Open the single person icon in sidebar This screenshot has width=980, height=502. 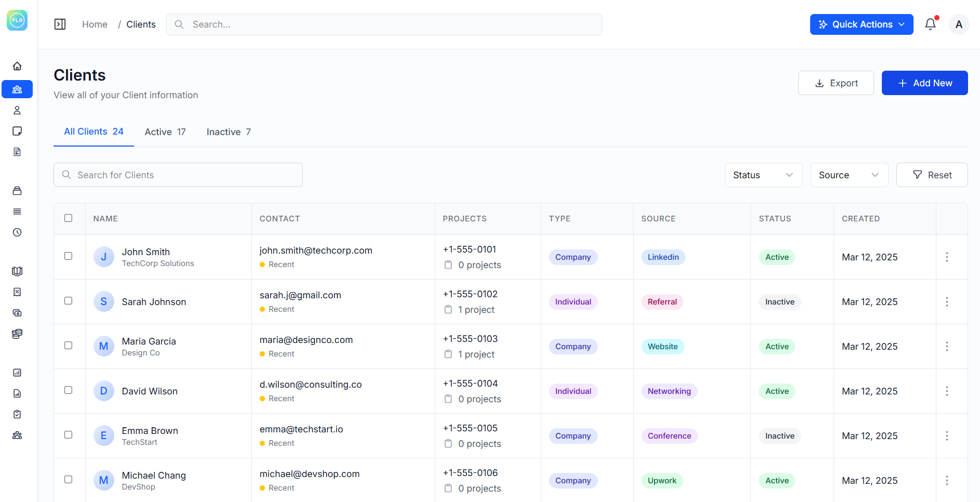pos(17,110)
